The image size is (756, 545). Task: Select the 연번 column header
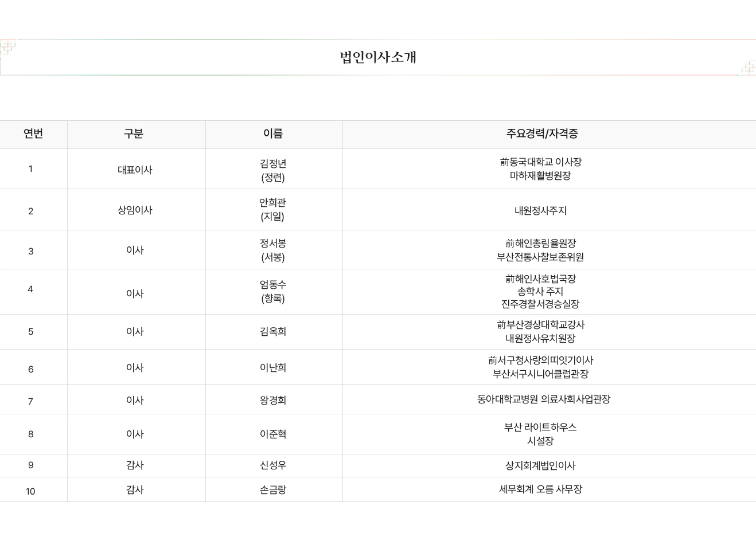[x=33, y=134]
